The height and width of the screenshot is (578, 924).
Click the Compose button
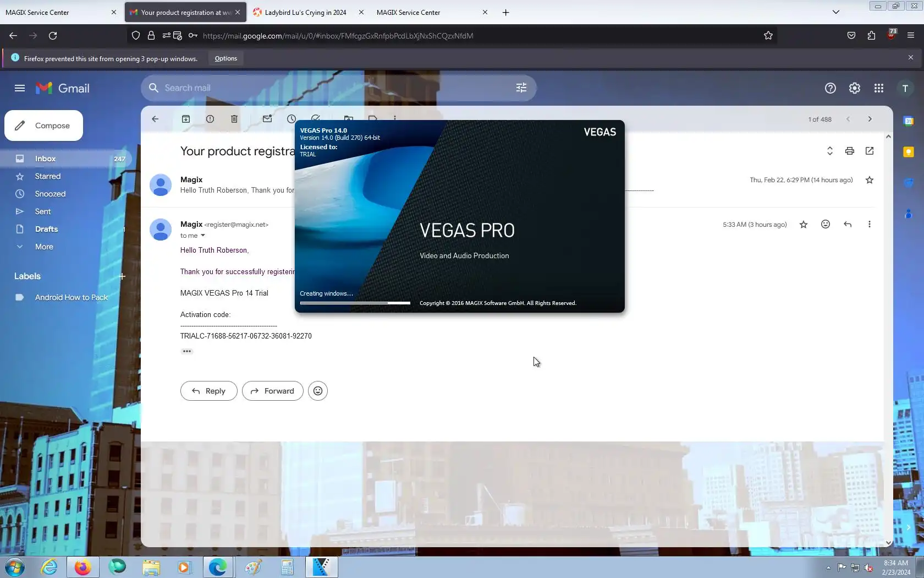pyautogui.click(x=44, y=126)
